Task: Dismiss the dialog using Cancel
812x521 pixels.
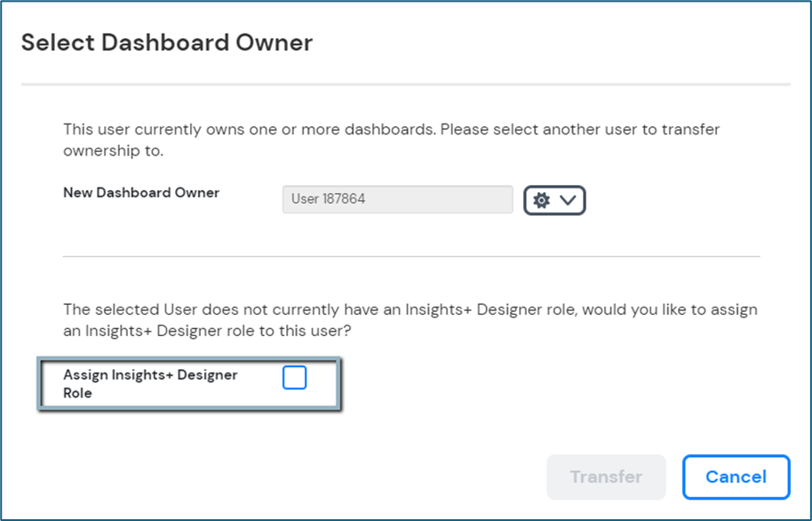Action: (x=736, y=477)
